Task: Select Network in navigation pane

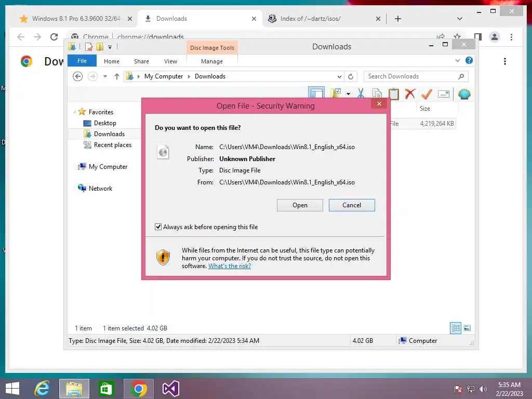Action: pyautogui.click(x=100, y=188)
